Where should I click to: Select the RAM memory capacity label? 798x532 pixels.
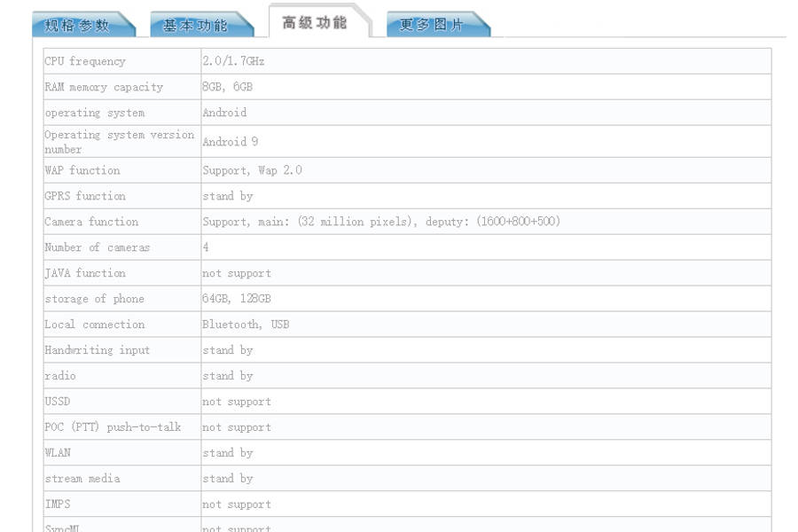[104, 87]
